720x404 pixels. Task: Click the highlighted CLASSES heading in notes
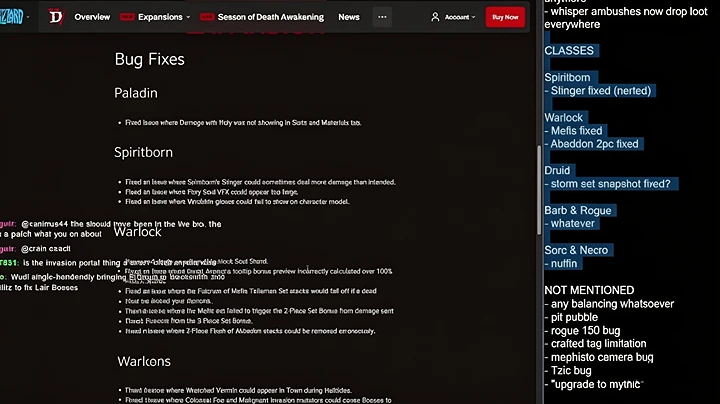click(x=569, y=50)
